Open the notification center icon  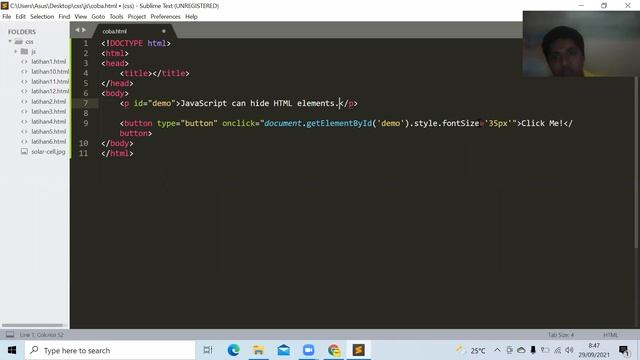click(624, 350)
